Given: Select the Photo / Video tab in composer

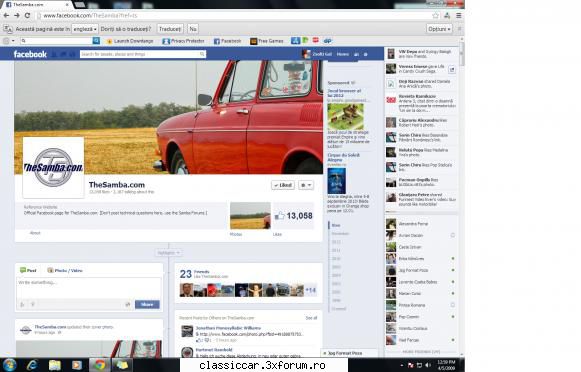Looking at the screenshot, I should (65, 270).
